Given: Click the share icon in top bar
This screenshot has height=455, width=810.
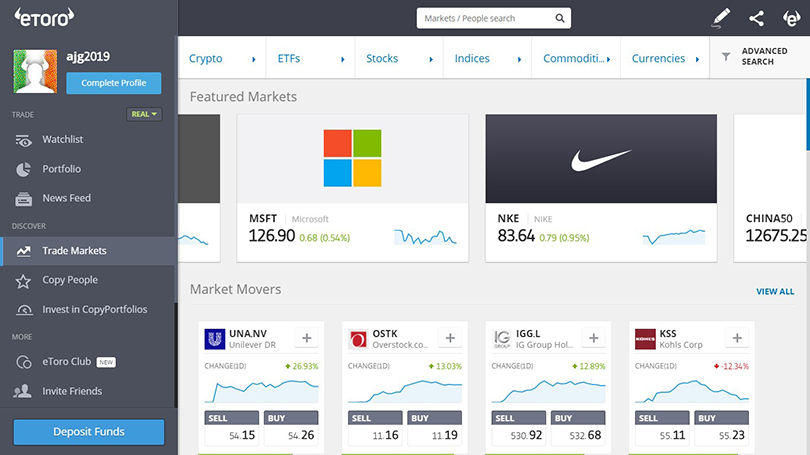Looking at the screenshot, I should coord(756,18).
